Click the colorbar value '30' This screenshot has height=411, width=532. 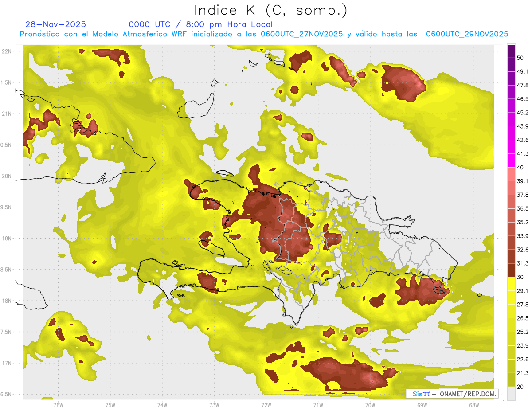point(520,277)
